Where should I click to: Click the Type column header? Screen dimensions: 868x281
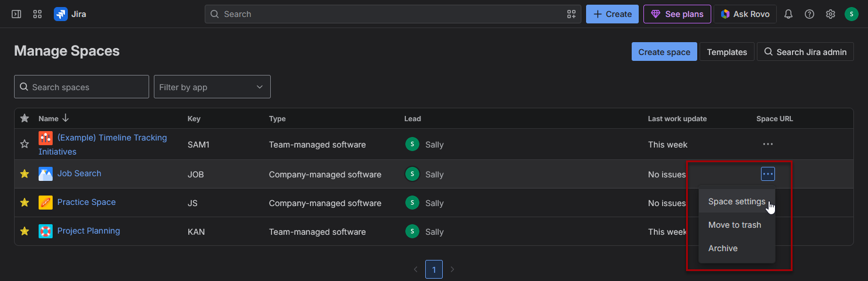277,118
